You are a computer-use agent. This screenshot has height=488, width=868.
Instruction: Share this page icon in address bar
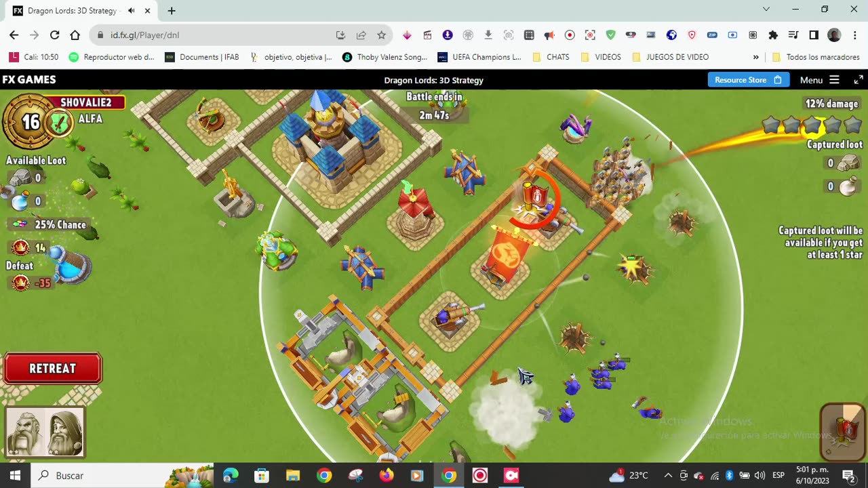coord(361,35)
